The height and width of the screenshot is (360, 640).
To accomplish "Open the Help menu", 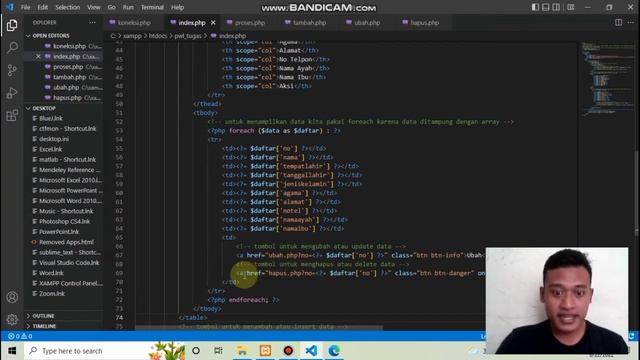I will coord(177,7).
